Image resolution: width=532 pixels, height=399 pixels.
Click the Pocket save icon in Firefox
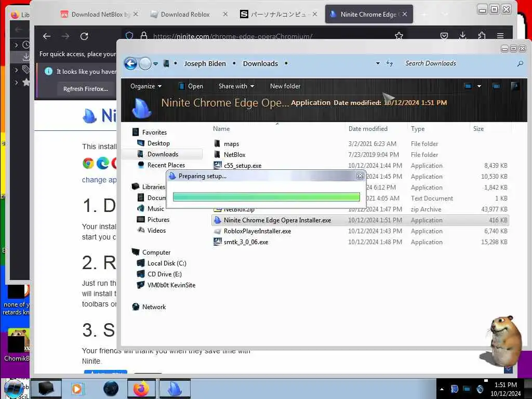click(444, 36)
